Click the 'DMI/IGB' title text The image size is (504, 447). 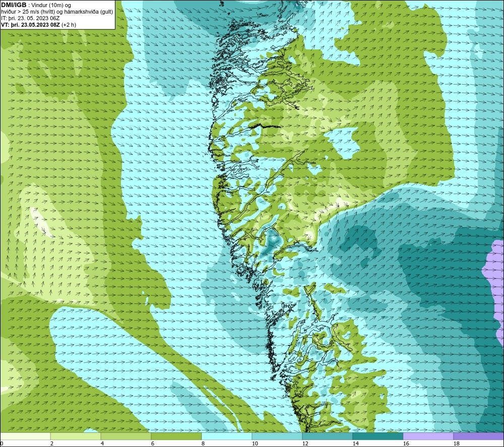coord(14,5)
